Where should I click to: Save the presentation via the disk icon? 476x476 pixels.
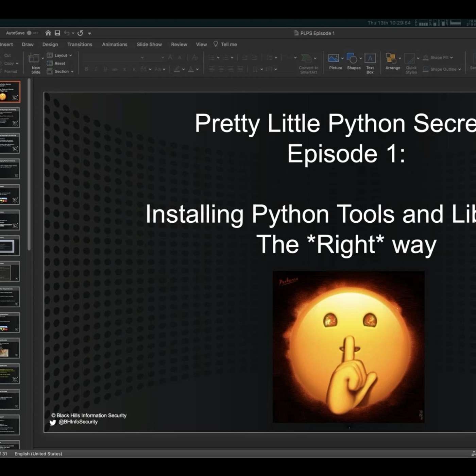pos(57,33)
